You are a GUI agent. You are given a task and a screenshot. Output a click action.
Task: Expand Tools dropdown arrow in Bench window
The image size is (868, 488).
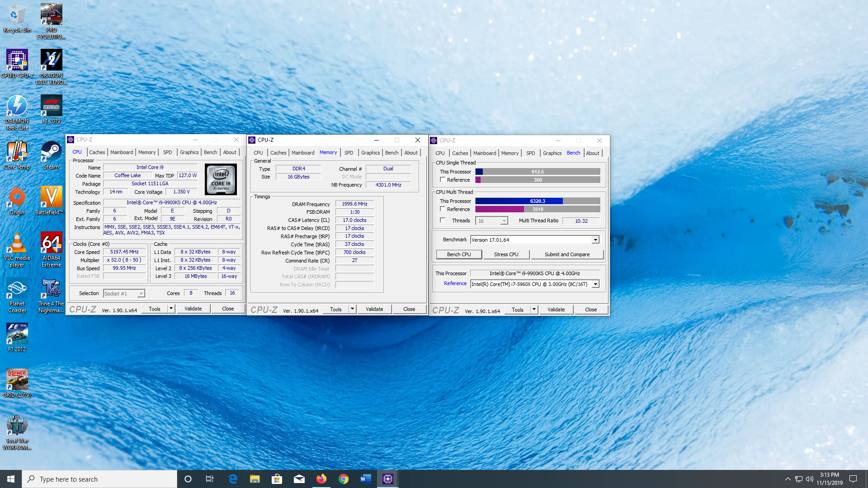534,310
